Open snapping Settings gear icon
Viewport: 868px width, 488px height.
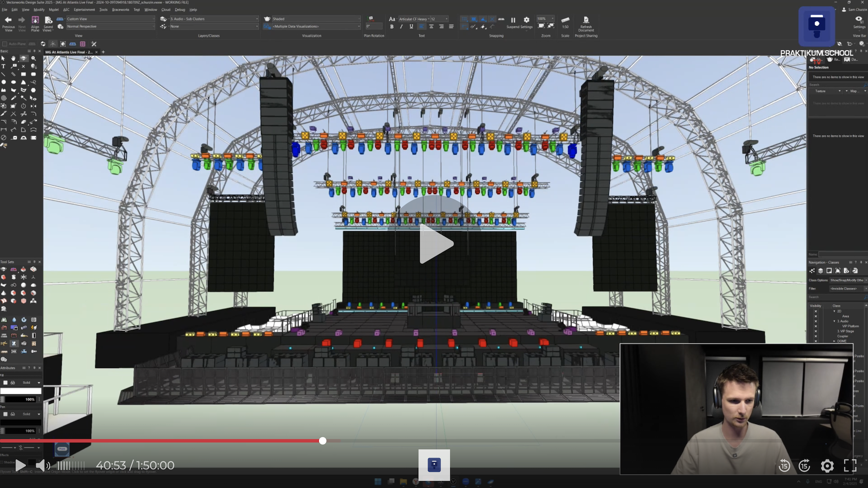point(526,20)
